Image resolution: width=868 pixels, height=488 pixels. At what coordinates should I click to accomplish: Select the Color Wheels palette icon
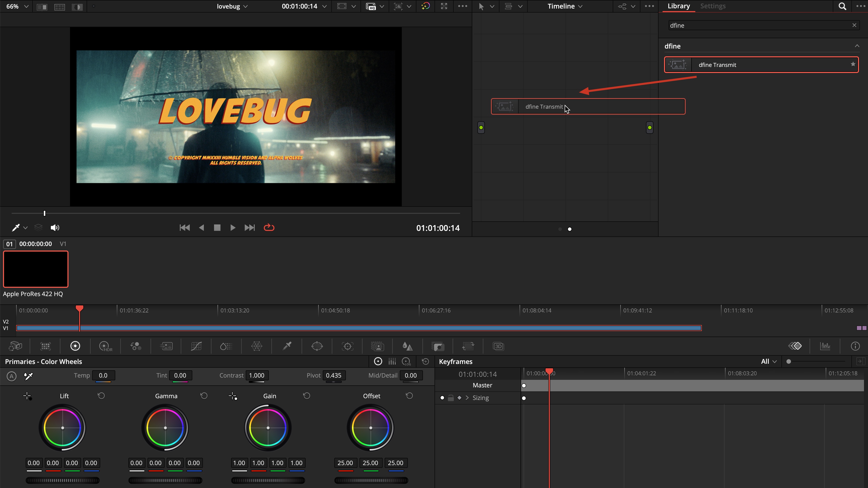click(75, 346)
